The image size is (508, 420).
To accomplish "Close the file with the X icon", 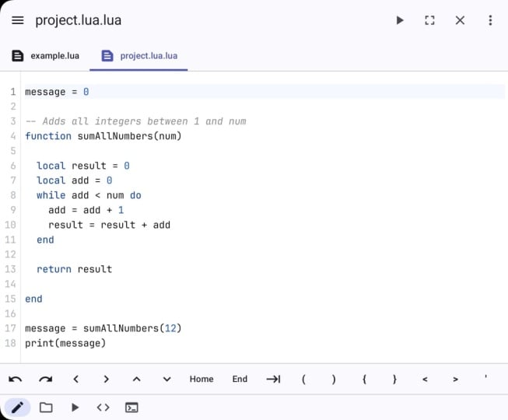I will coord(460,20).
